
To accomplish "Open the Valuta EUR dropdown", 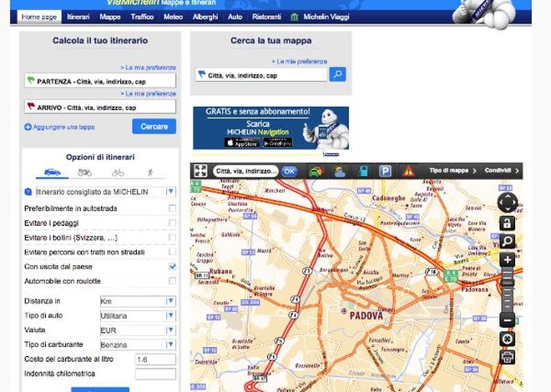I will click(138, 330).
